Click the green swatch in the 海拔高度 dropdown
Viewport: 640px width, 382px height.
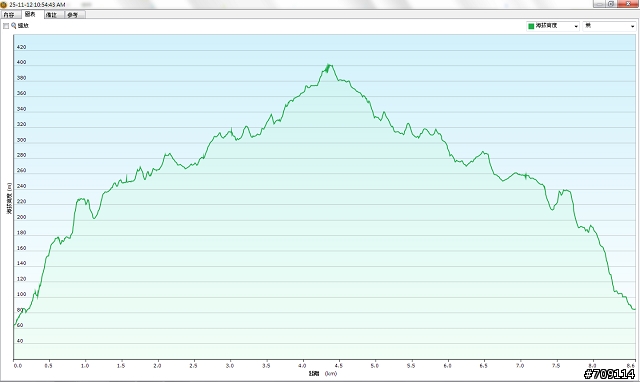tap(531, 26)
